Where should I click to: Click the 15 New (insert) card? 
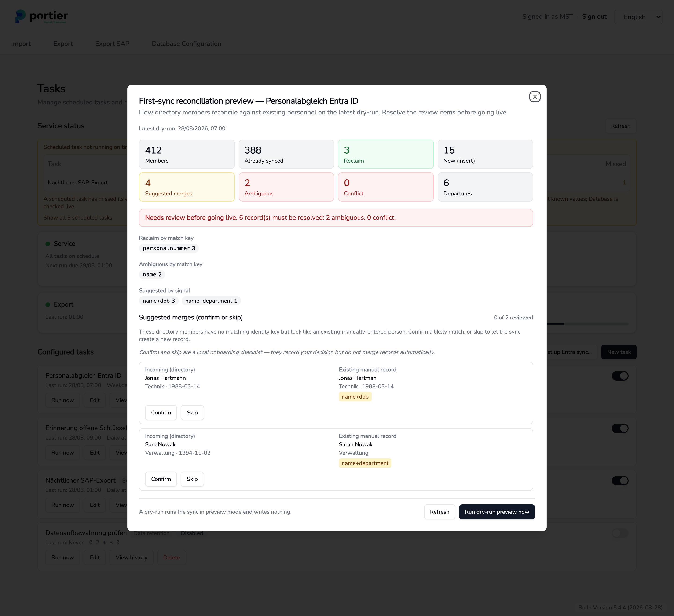pos(485,154)
